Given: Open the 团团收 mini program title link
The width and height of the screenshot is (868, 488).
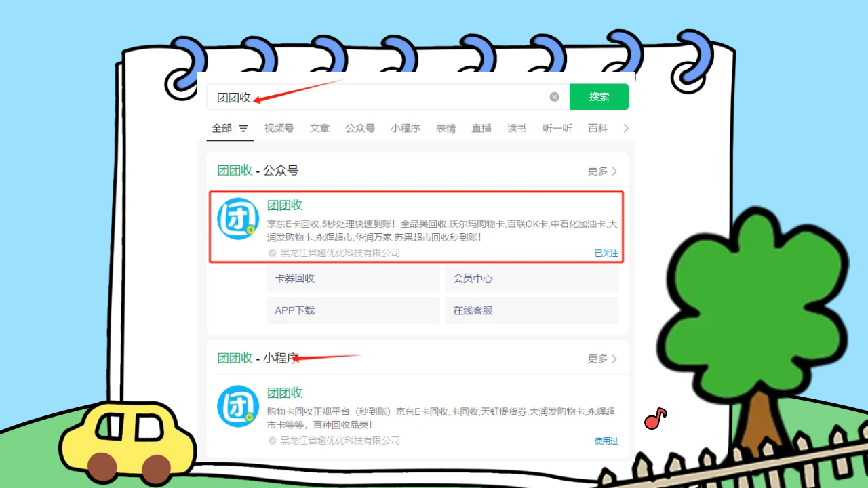Looking at the screenshot, I should coord(285,393).
